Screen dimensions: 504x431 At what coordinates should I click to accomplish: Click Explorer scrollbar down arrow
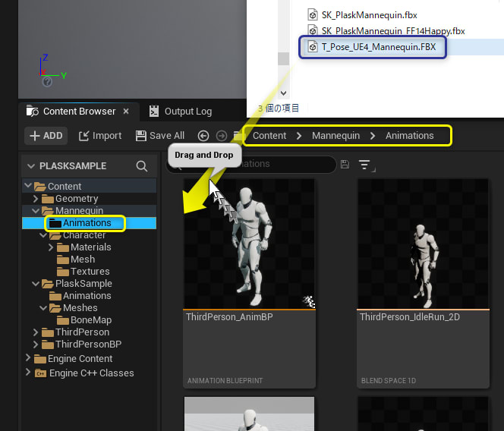[283, 93]
